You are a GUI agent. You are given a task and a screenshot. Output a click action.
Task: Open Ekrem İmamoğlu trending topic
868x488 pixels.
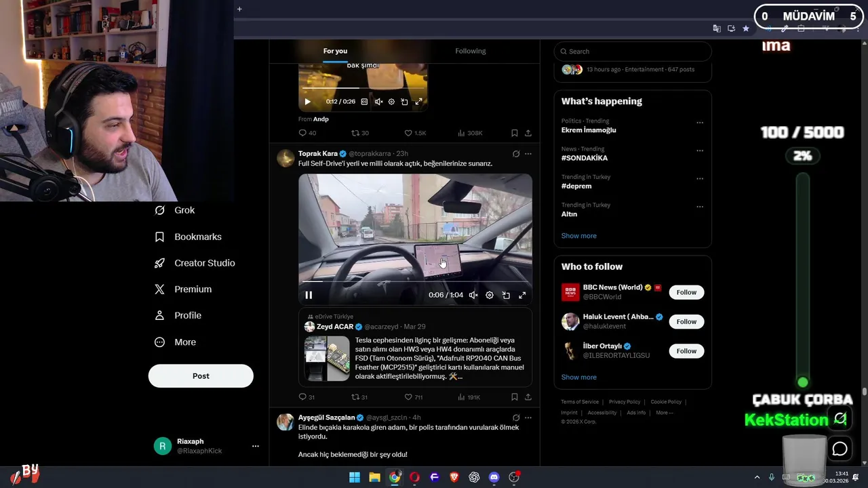click(x=589, y=130)
